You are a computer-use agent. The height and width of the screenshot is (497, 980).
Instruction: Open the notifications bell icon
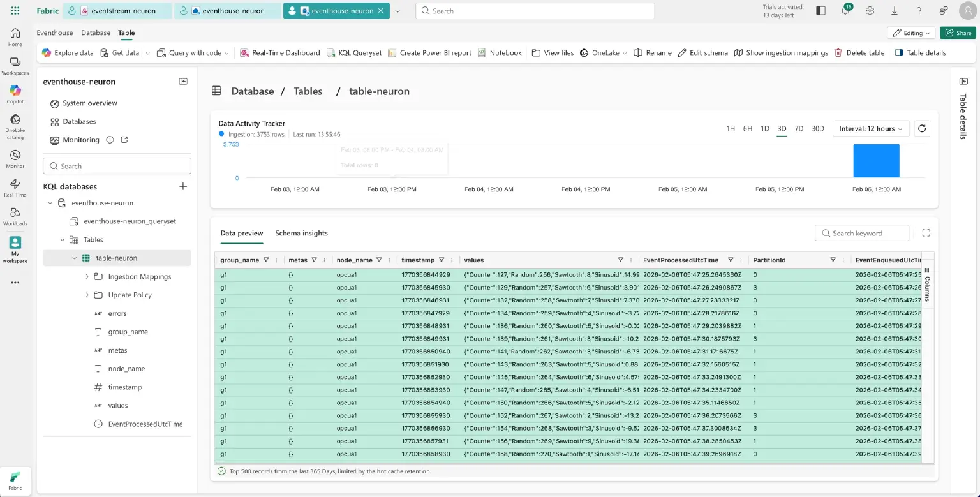(x=845, y=11)
